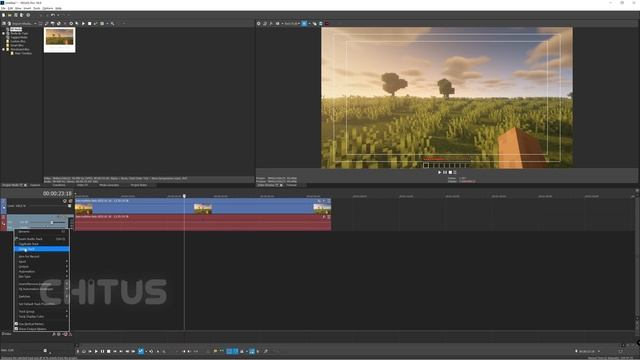Select the red audio event on timeline
The width and height of the screenshot is (640, 360).
pos(203,223)
